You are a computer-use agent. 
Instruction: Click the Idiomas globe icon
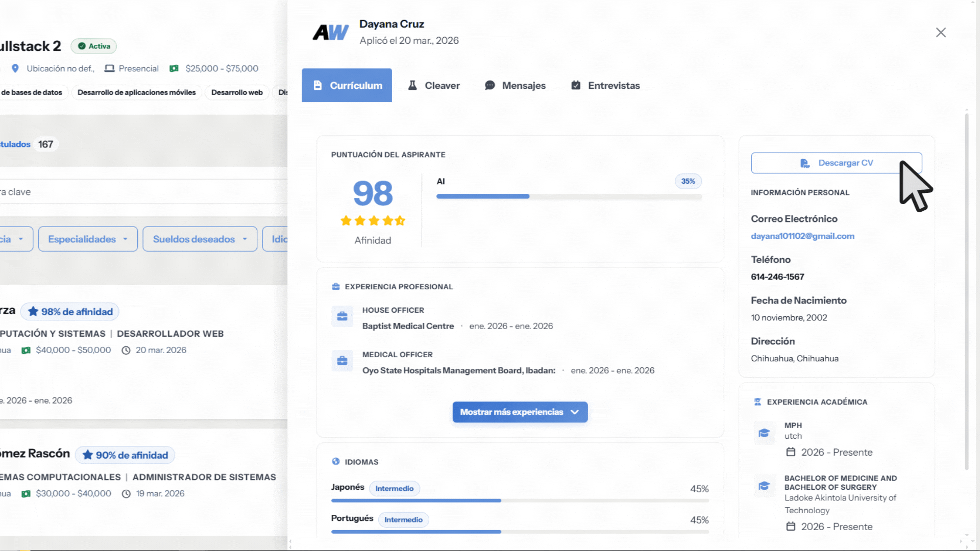coord(336,461)
